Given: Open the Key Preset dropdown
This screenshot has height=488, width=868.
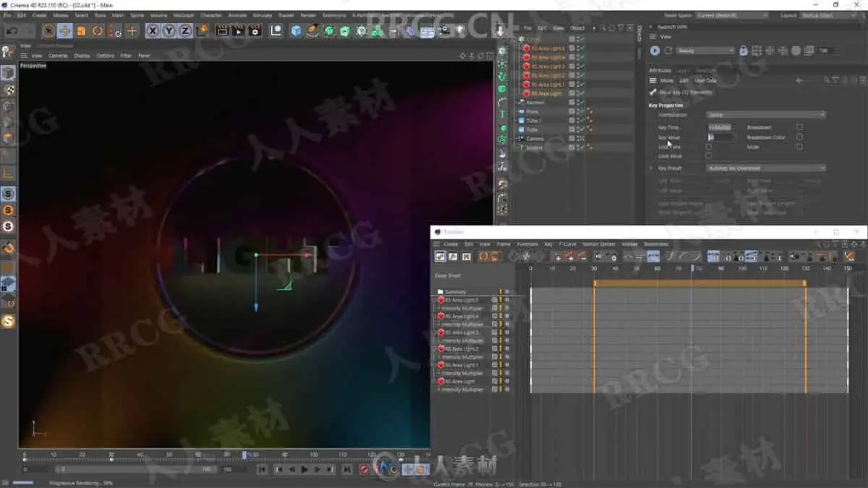Looking at the screenshot, I should [766, 168].
